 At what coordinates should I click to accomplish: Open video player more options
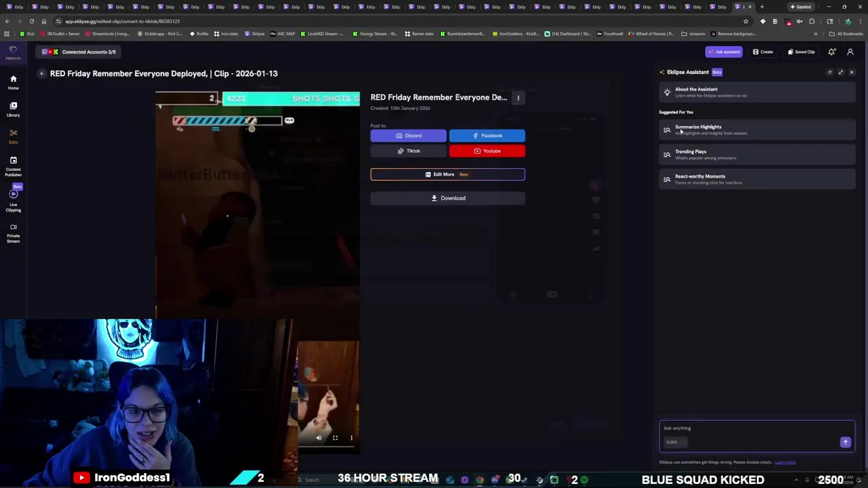tap(351, 438)
